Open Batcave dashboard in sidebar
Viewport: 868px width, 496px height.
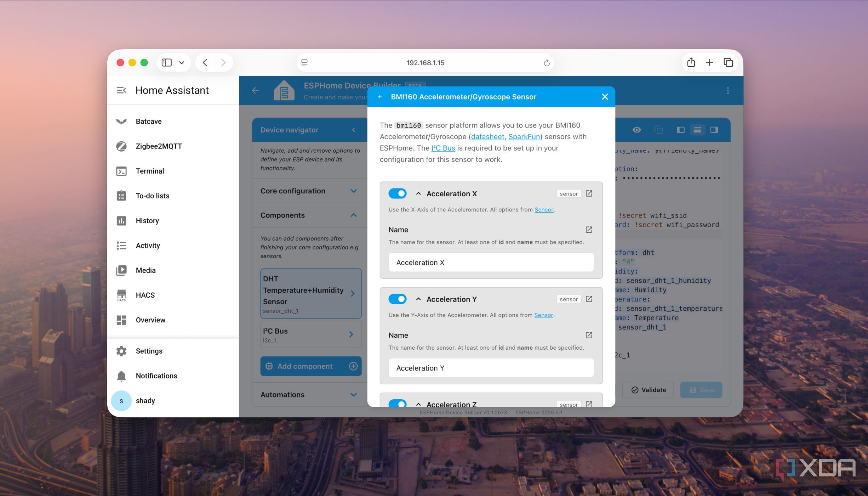point(173,122)
